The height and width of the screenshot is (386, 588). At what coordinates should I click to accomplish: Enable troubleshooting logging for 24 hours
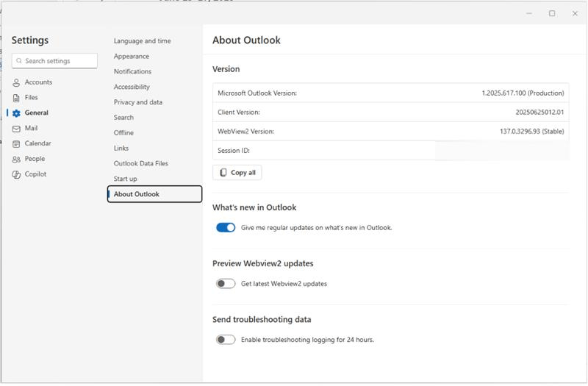(x=226, y=340)
